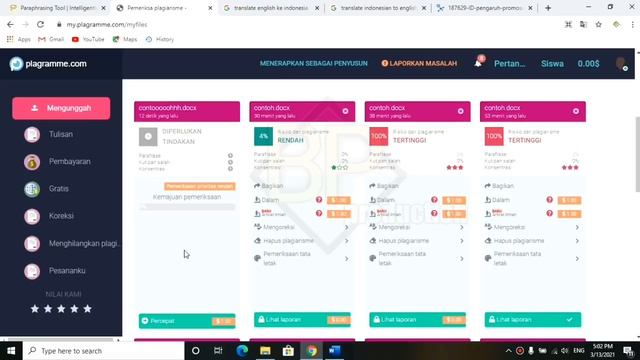Click Percepat button on contooooohhh.docx card

[x=187, y=321]
